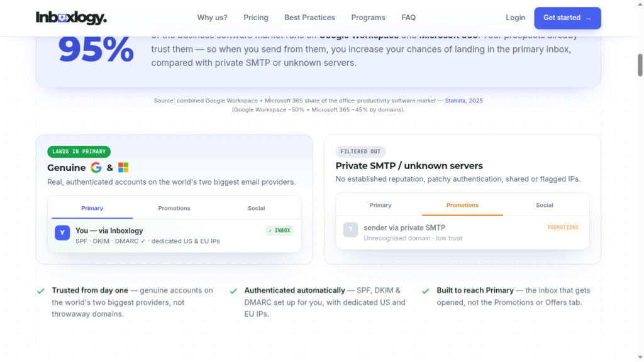644x362 pixels.
Task: Click the Unrecognised domain · low trust text
Action: [413, 238]
